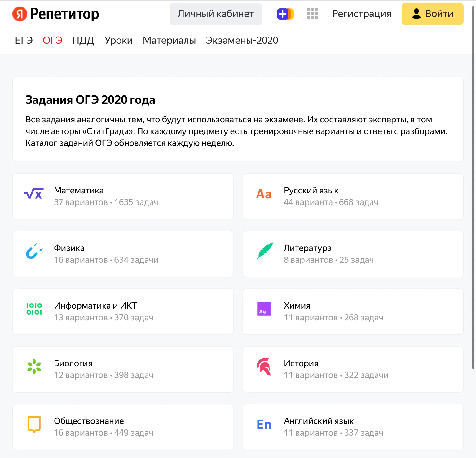Click the Информатика binary code icon
The height and width of the screenshot is (458, 476).
(34, 309)
